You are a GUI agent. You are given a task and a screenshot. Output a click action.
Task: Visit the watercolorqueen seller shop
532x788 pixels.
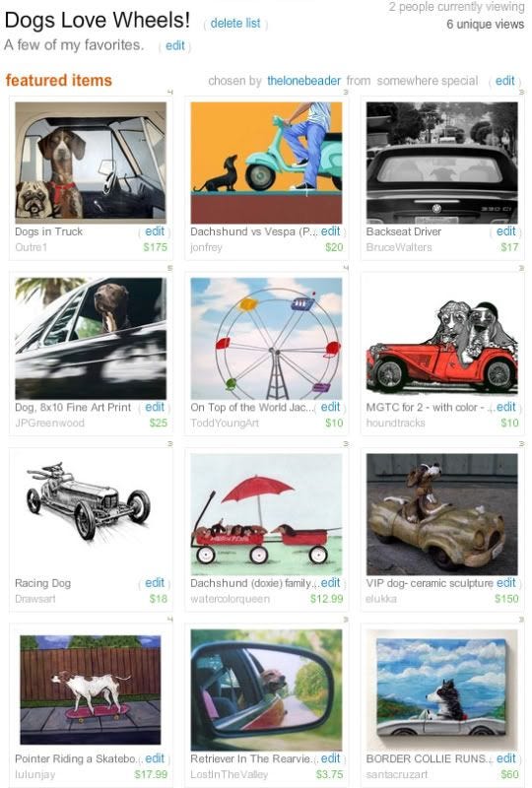[230, 599]
